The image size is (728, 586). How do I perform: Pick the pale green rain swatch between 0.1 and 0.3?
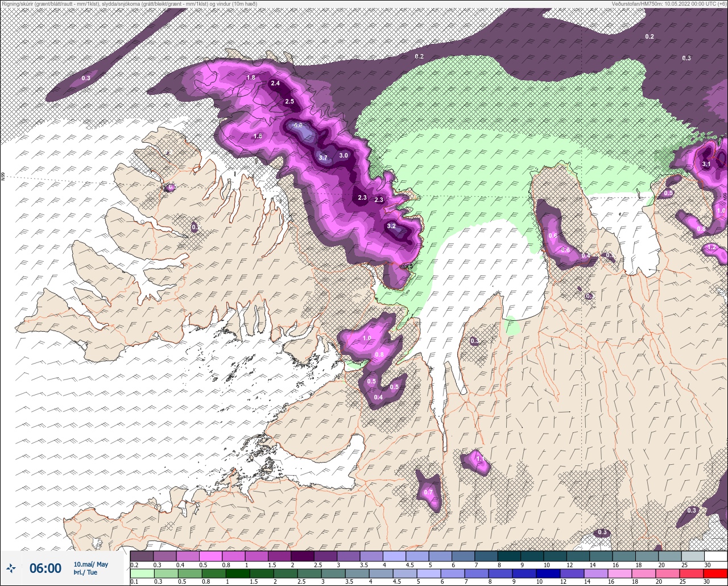coord(142,573)
